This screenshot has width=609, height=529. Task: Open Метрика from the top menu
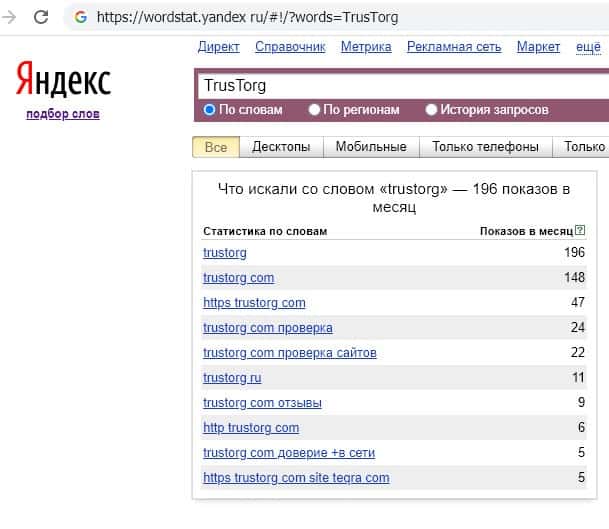pyautogui.click(x=366, y=47)
